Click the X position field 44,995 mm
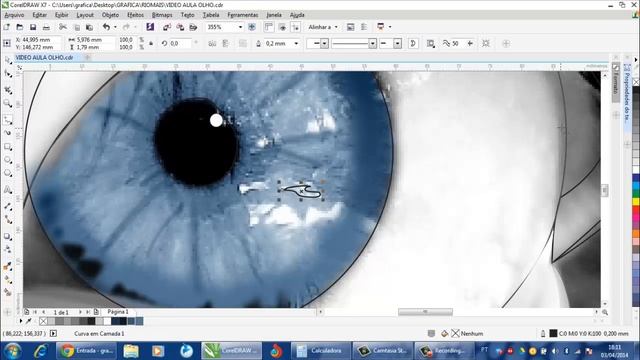The height and width of the screenshot is (360, 640). 38,40
